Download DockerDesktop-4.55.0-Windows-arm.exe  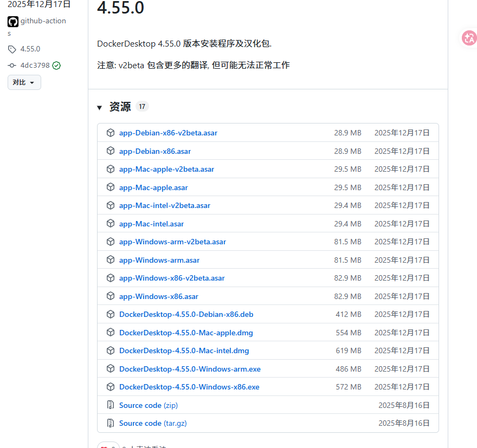pos(190,369)
